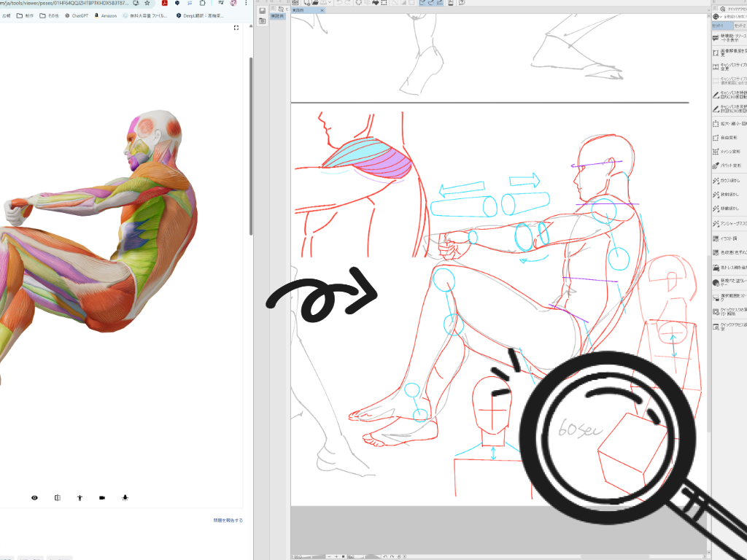The height and width of the screenshot is (560, 747).
Task: Open the Chrome three-dot menu
Action: tap(246, 3)
